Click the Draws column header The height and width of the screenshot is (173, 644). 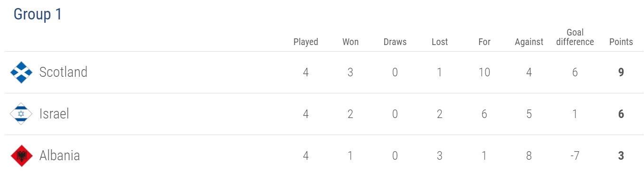coord(395,42)
